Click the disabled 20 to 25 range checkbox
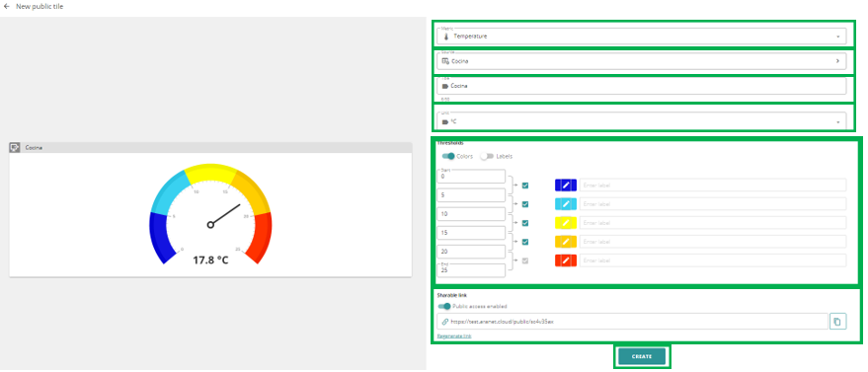This screenshot has width=868, height=372. click(x=525, y=260)
